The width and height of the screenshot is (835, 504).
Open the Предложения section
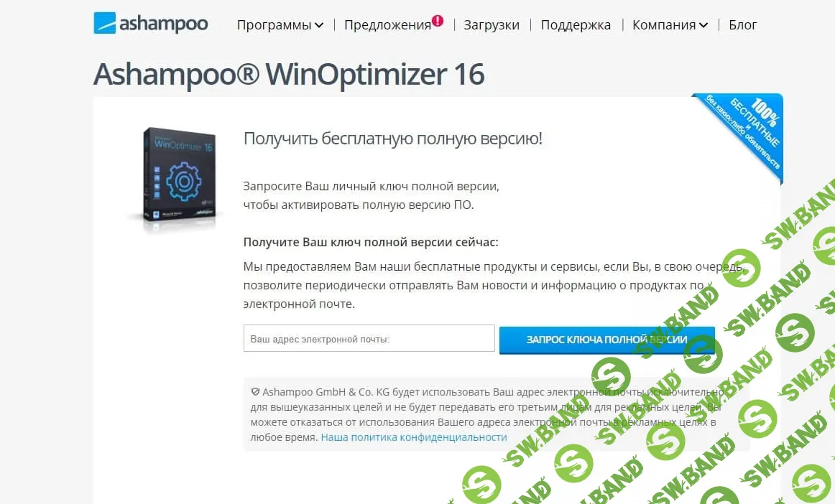point(388,25)
